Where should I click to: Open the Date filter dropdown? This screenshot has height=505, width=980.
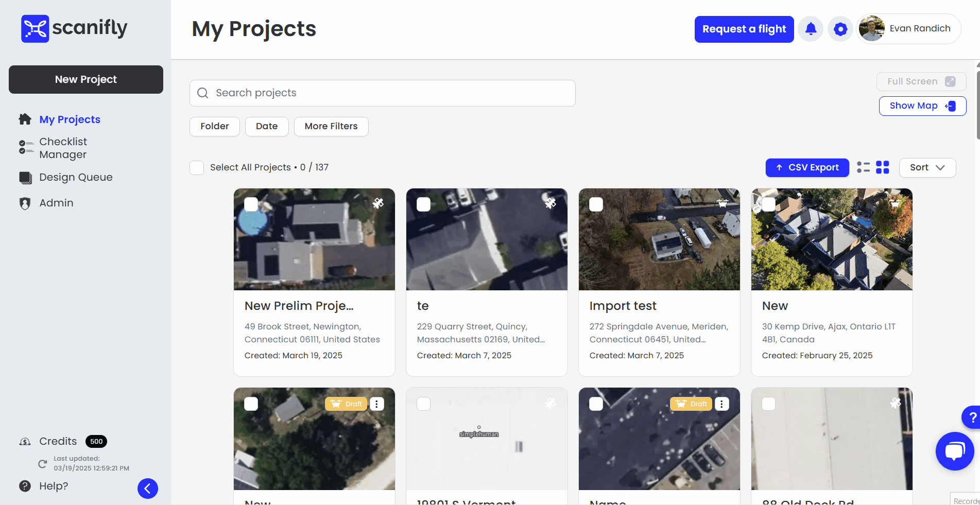pyautogui.click(x=267, y=127)
